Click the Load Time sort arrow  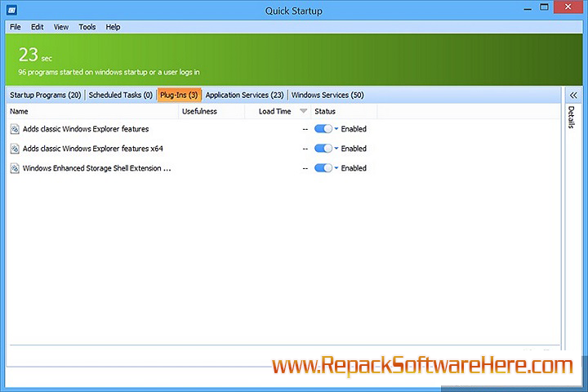303,111
